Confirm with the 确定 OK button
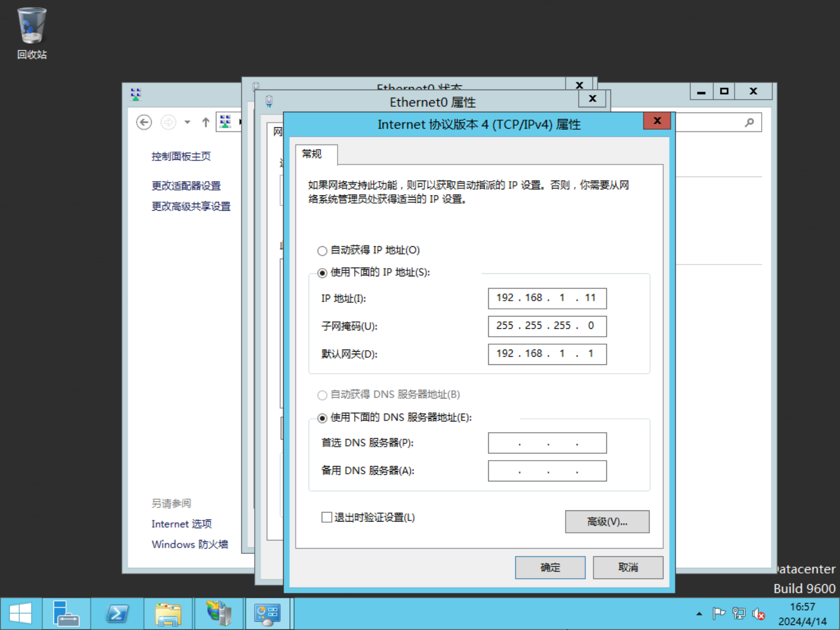 point(550,567)
